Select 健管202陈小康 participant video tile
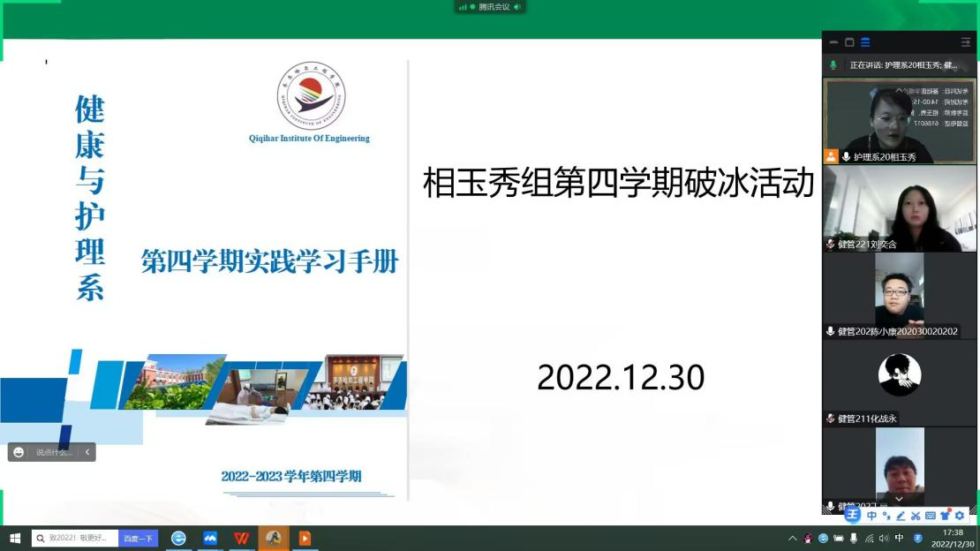 tap(900, 295)
